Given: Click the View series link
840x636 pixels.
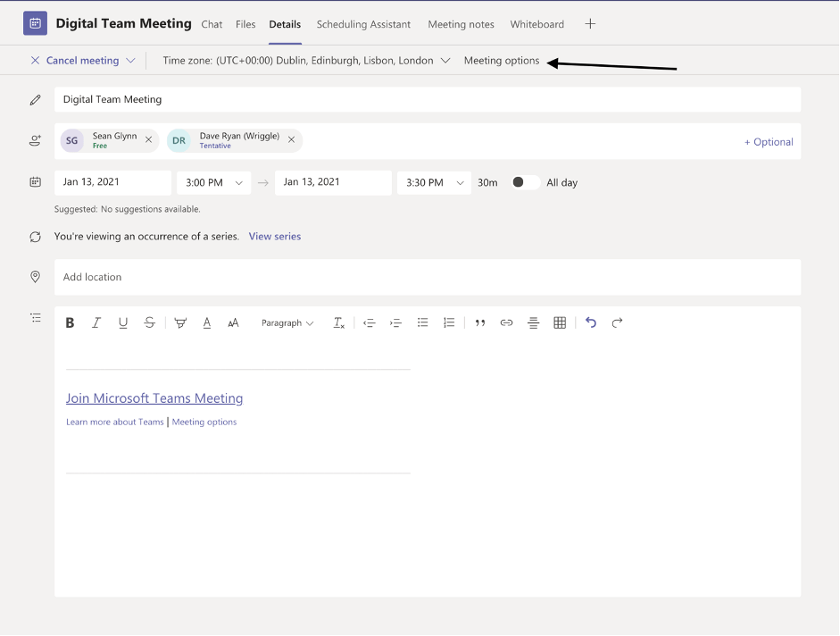Looking at the screenshot, I should coord(275,237).
